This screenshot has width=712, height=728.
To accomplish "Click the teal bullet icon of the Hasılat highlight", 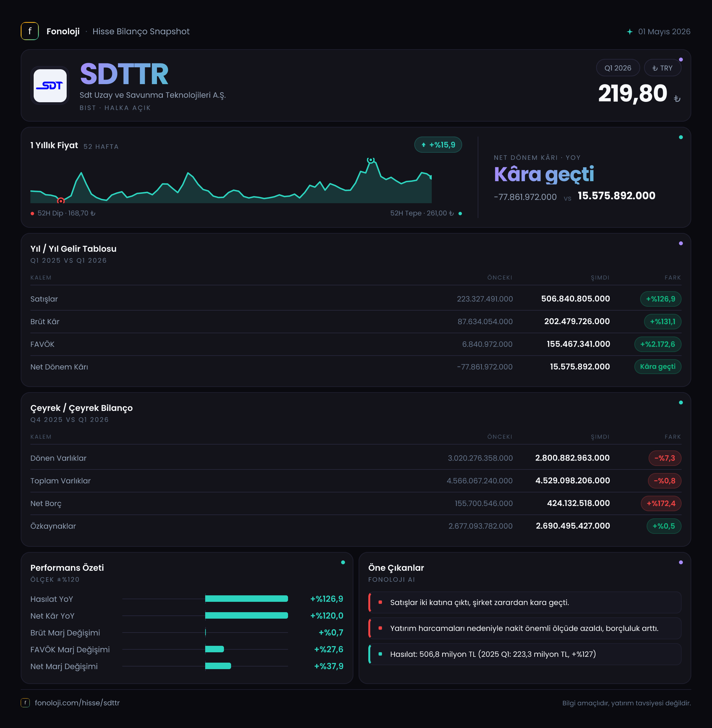I will pos(380,654).
